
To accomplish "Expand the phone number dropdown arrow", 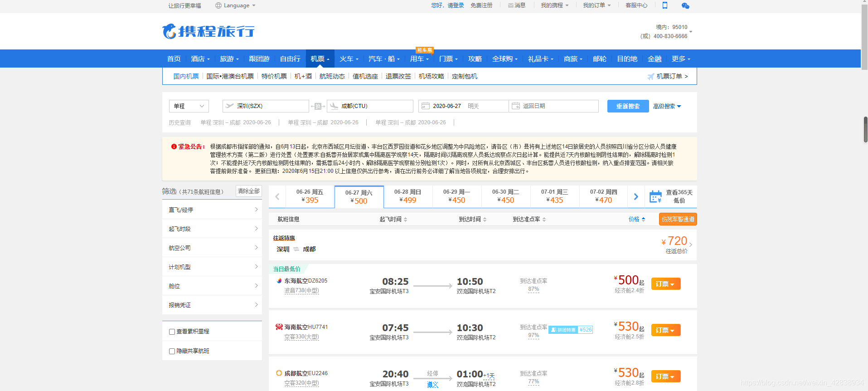I will 691,32.
